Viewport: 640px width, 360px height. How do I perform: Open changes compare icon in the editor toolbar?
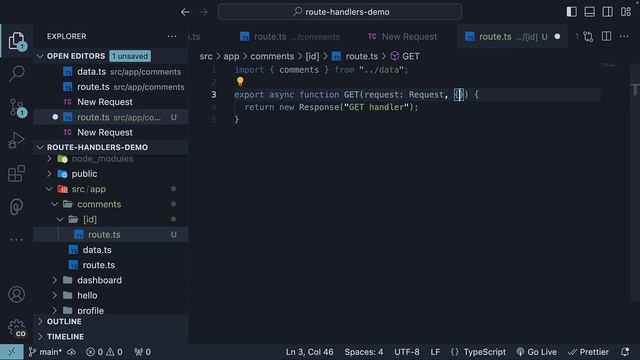[588, 37]
